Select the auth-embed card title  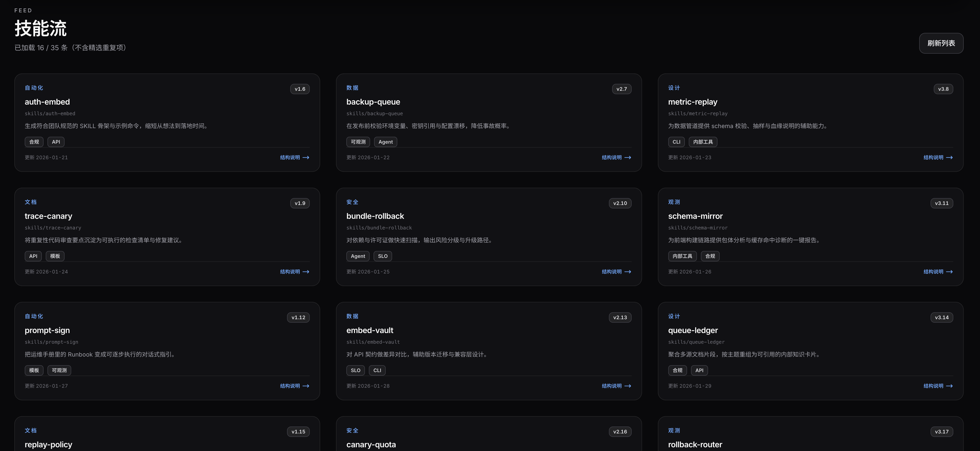(47, 102)
